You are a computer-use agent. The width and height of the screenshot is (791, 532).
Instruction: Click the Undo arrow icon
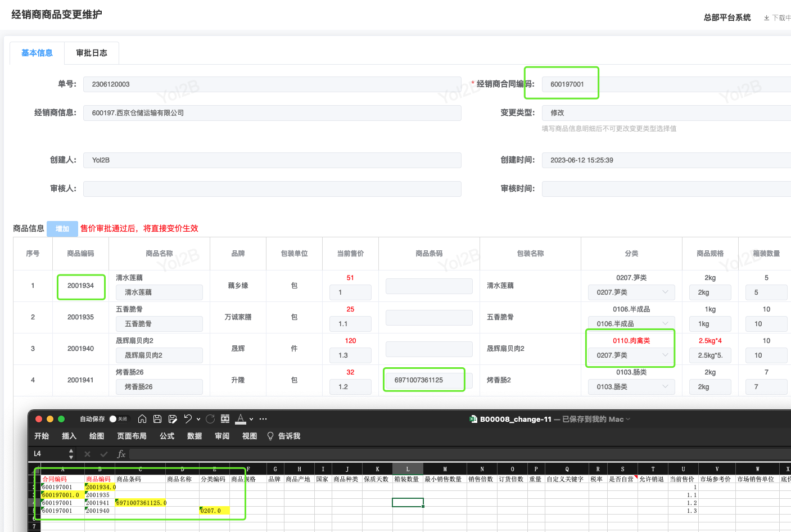pos(188,419)
